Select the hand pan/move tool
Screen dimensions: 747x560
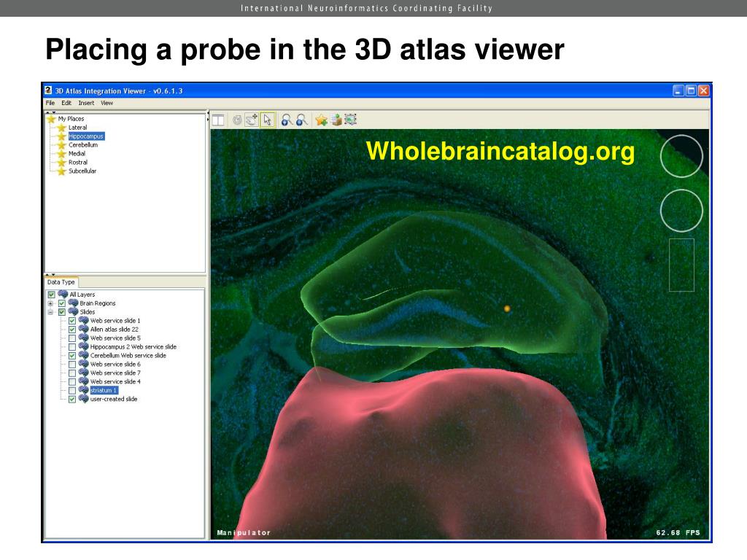252,120
